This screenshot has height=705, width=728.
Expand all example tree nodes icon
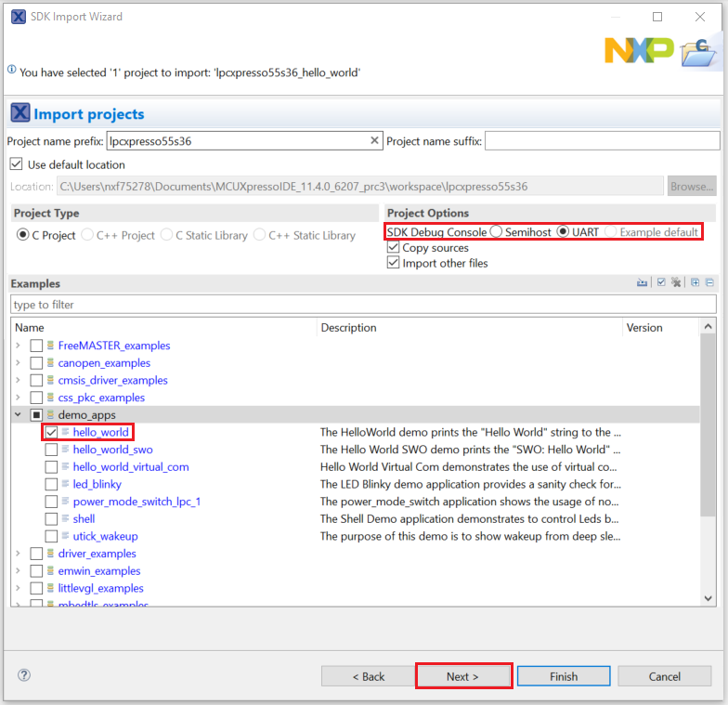click(695, 283)
